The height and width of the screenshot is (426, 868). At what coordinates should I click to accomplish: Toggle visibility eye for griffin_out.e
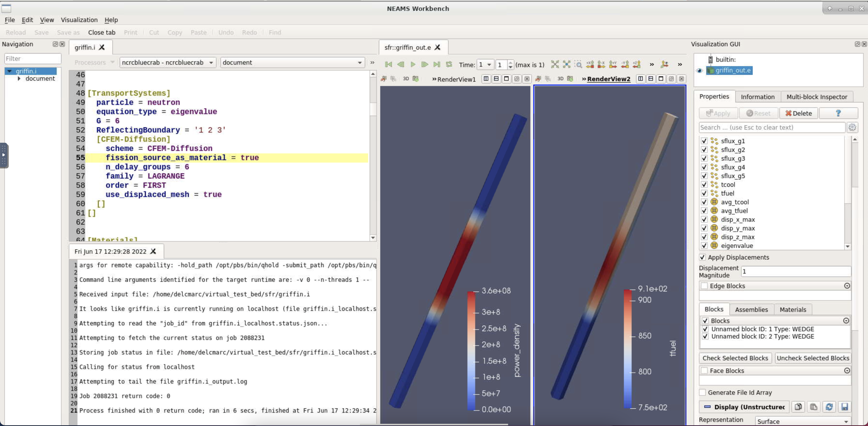(x=699, y=71)
